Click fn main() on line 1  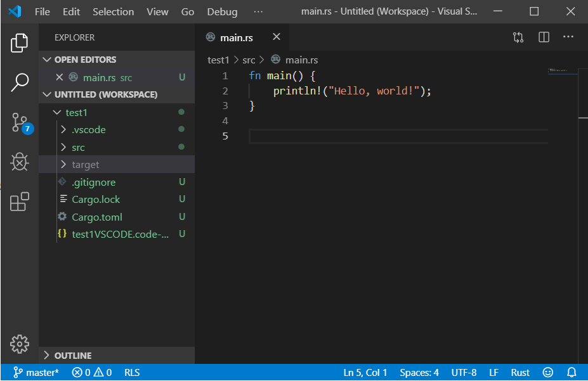click(276, 76)
